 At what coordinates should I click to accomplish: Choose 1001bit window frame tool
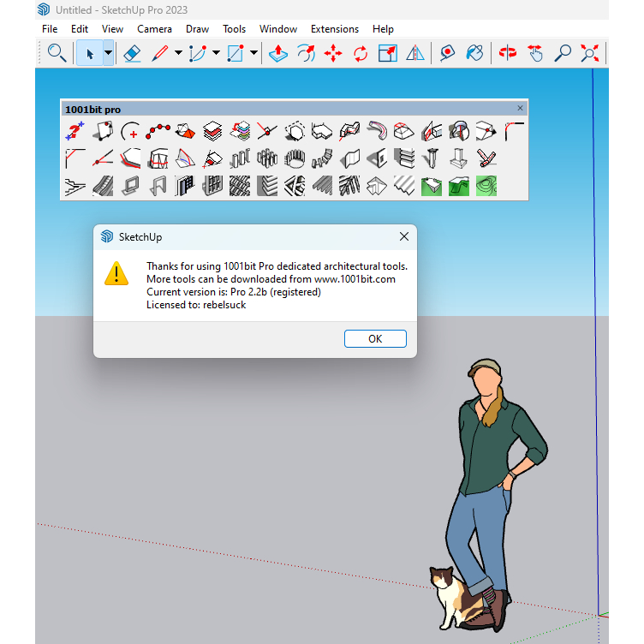tap(130, 186)
